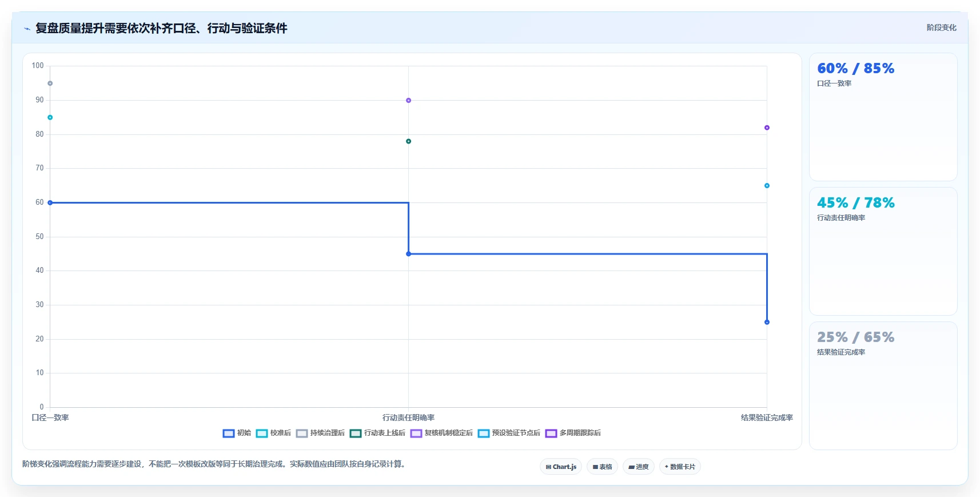The height and width of the screenshot is (497, 980).
Task: Select the cyan data point at 85
Action: [50, 117]
